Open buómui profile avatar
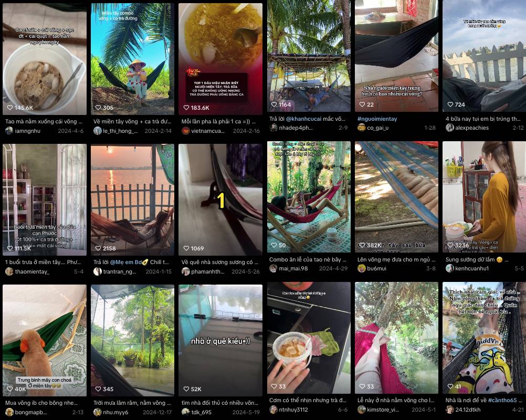The height and width of the screenshot is (420, 526). click(361, 268)
